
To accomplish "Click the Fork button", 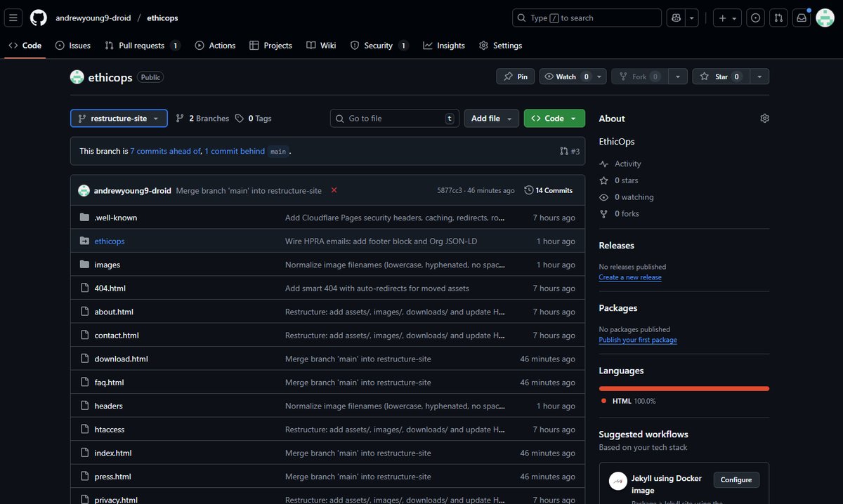I will pos(639,77).
